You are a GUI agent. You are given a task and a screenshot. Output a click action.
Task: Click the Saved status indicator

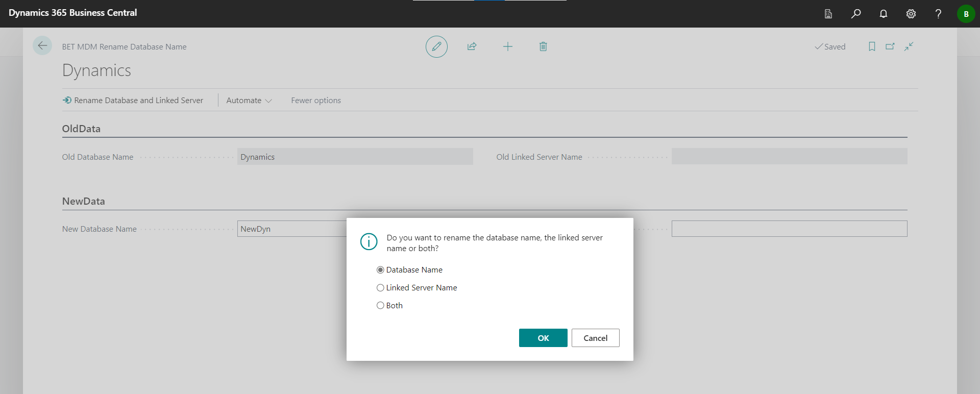tap(830, 46)
